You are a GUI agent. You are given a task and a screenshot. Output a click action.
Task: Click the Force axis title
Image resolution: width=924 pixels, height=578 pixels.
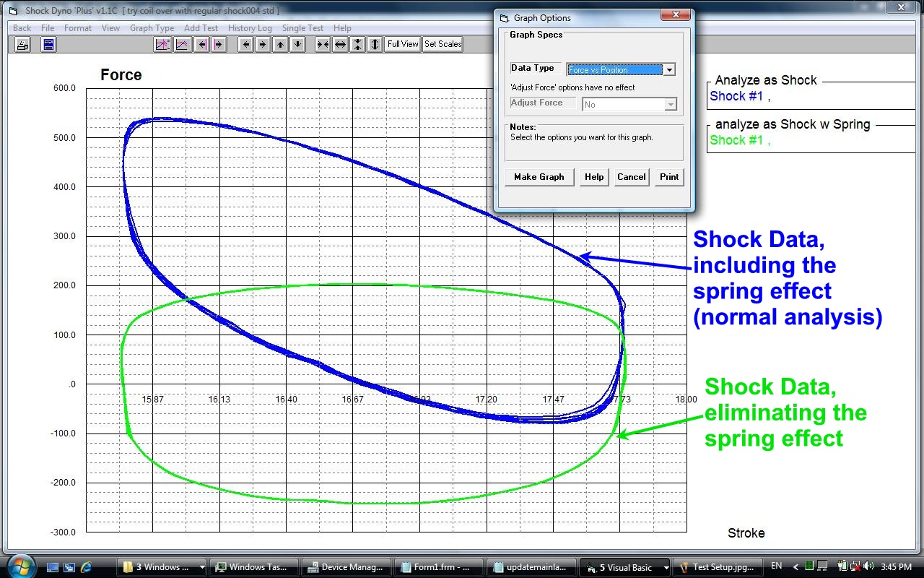121,75
